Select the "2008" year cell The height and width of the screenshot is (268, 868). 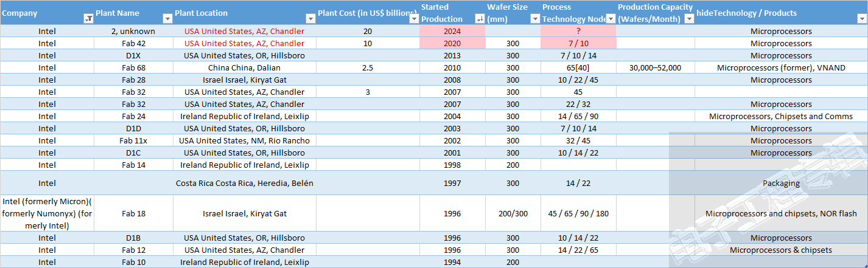452,80
